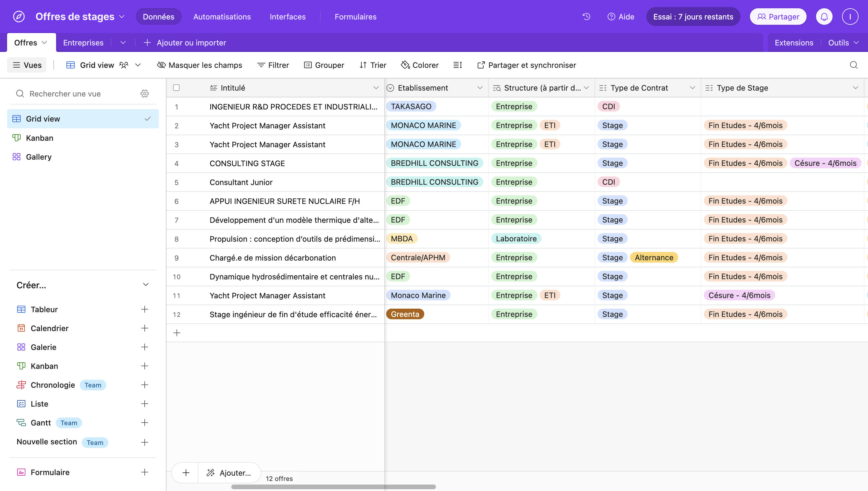Select the Kanban view in sidebar

(40, 138)
